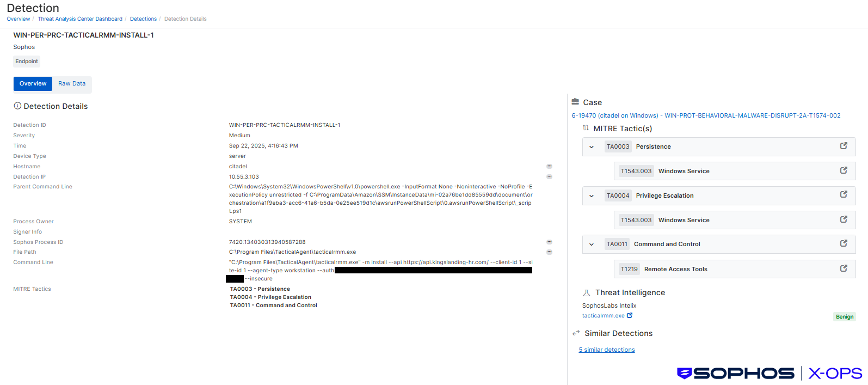The width and height of the screenshot is (868, 385).
Task: Open tacticalrmm.exe threat intelligence link
Action: coord(604,316)
